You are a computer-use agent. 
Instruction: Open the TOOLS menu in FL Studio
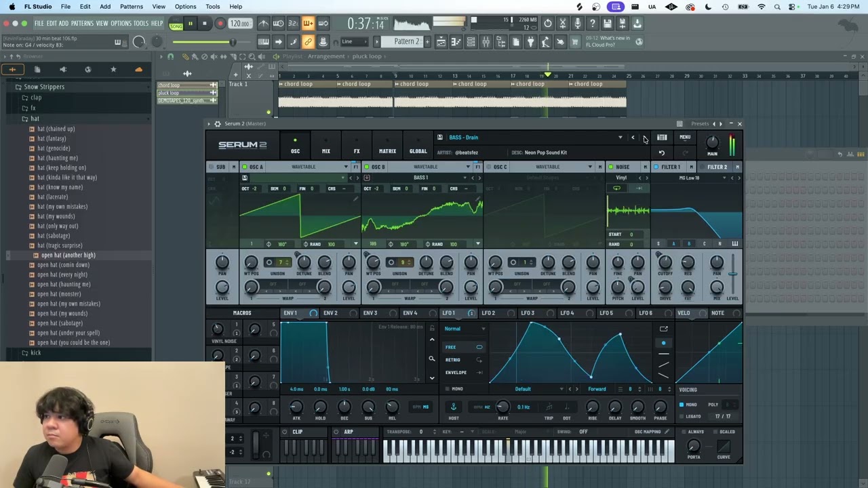coord(140,23)
